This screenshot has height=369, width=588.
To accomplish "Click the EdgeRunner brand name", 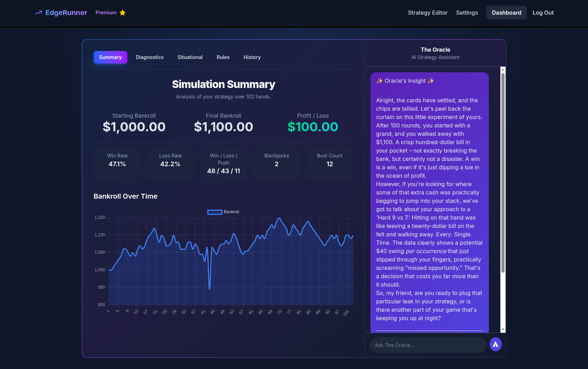I will click(66, 13).
